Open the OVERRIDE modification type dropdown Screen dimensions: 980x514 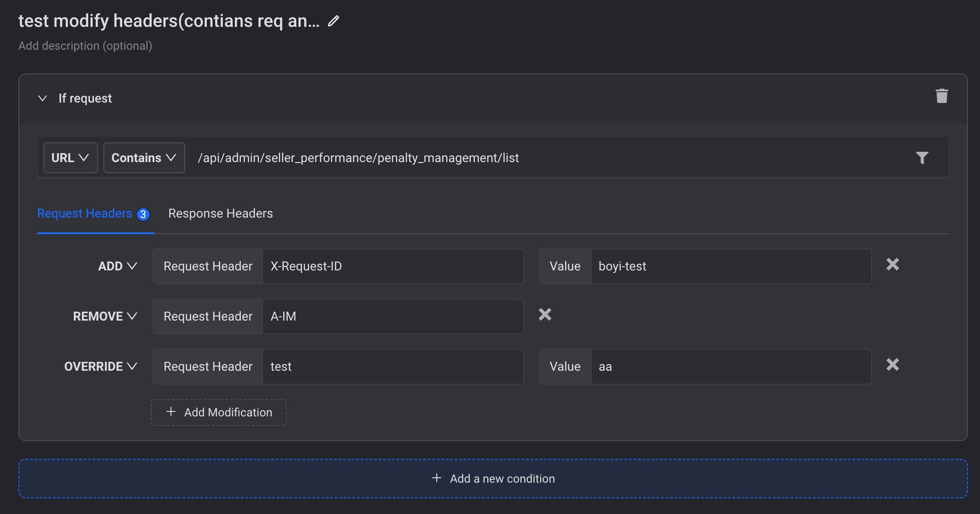[100, 367]
